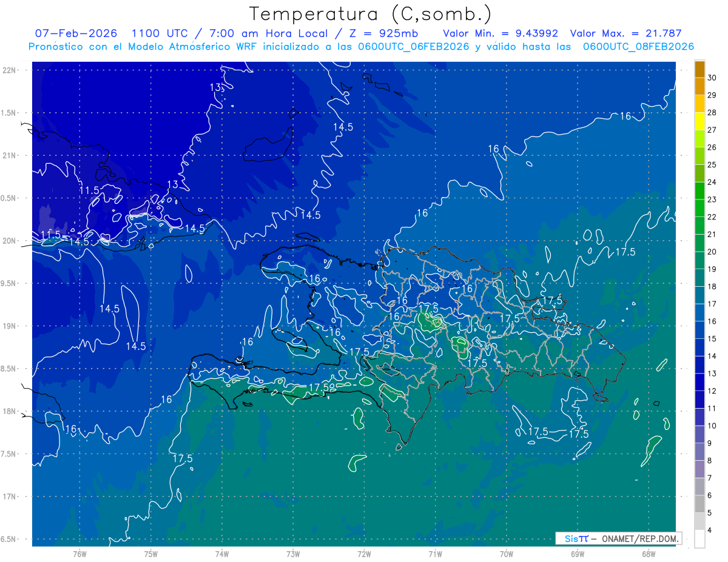Click legend value 25
Viewport: 728px width, 562px height.
[x=712, y=164]
